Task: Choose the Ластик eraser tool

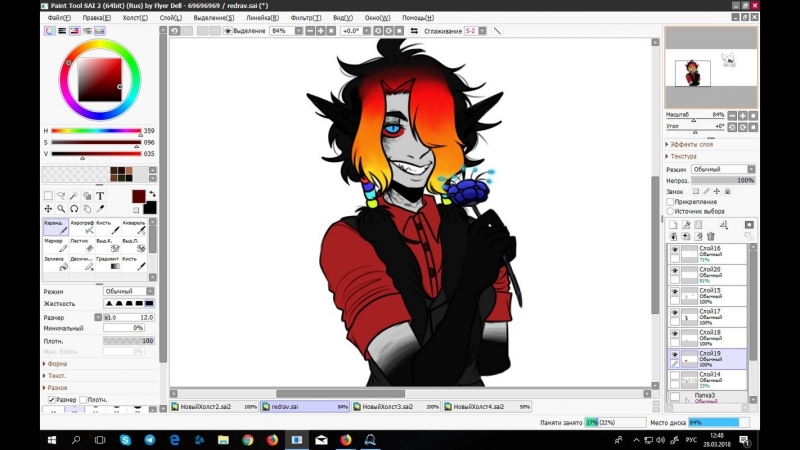Action: click(82, 246)
